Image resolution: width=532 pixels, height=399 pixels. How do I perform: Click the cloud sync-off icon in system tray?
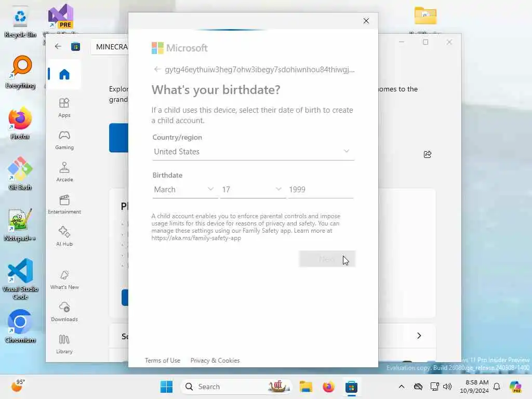coord(418,387)
